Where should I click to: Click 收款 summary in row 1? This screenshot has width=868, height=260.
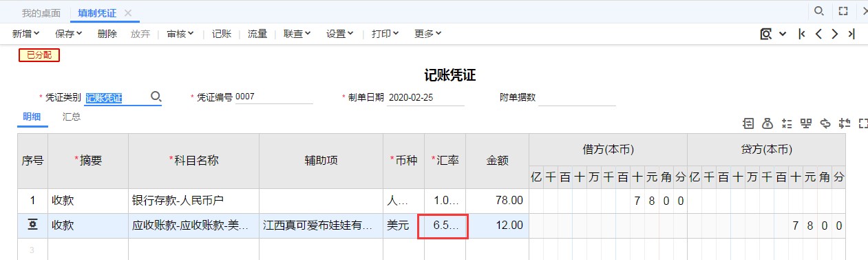point(88,201)
